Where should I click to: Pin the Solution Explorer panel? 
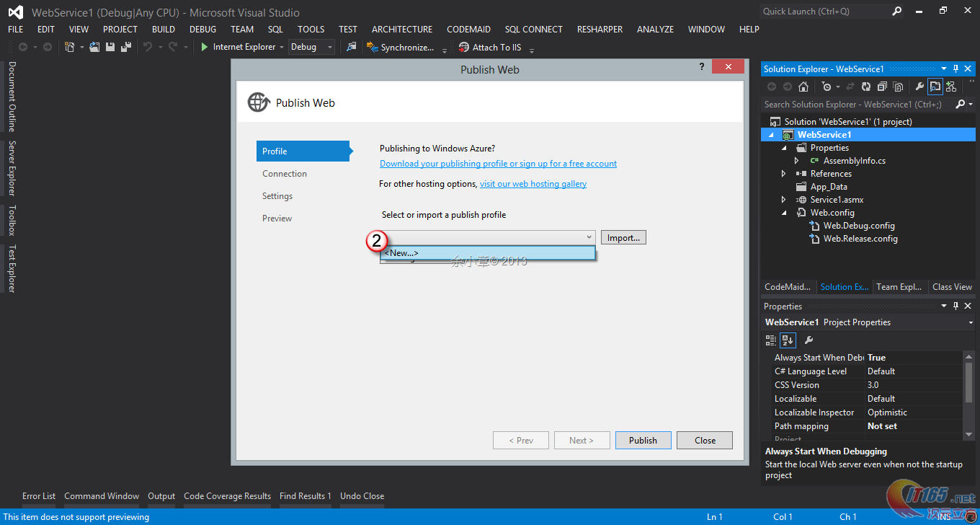(x=956, y=69)
